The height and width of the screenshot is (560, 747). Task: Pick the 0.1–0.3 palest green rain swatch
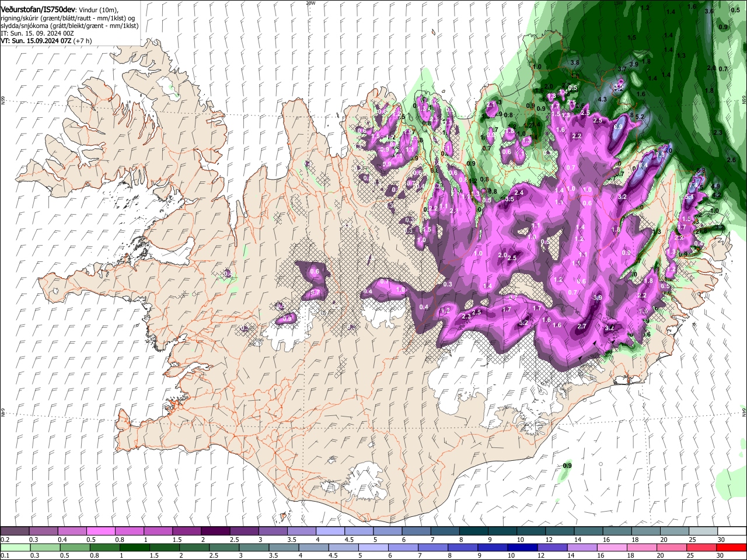click(16, 548)
